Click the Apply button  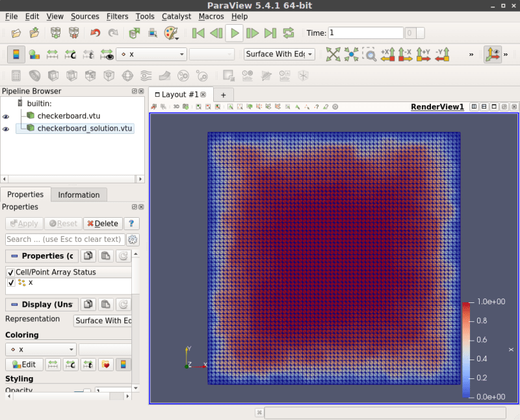click(24, 224)
